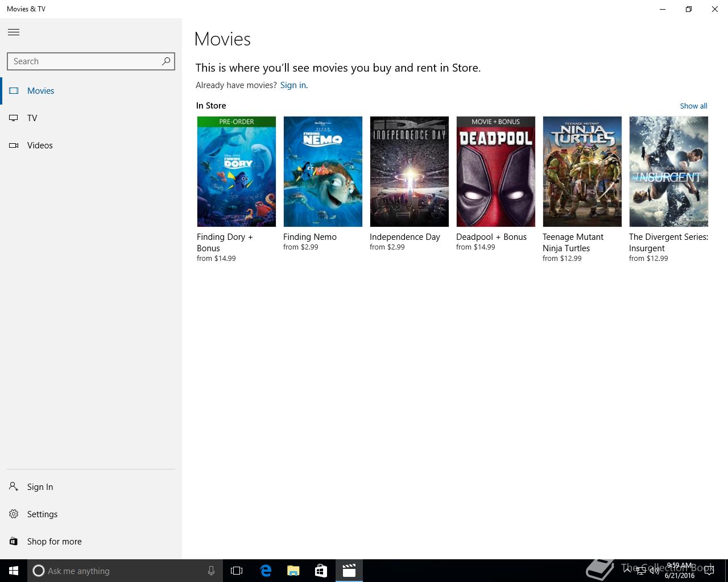Viewport: 728px width, 582px height.
Task: Open Settings from the sidebar
Action: pyautogui.click(x=42, y=514)
